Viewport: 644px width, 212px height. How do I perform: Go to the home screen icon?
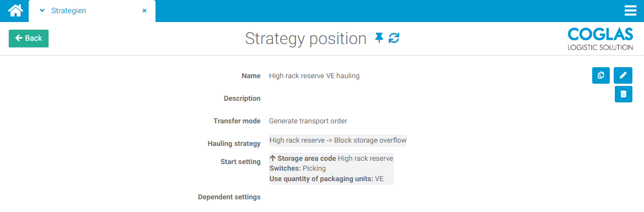pyautogui.click(x=15, y=10)
